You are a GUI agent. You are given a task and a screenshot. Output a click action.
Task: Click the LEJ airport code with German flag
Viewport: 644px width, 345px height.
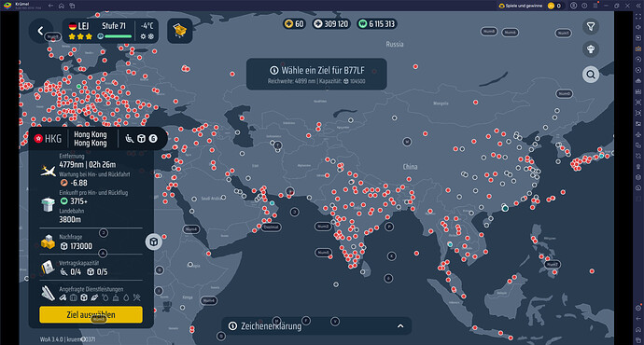(78, 26)
